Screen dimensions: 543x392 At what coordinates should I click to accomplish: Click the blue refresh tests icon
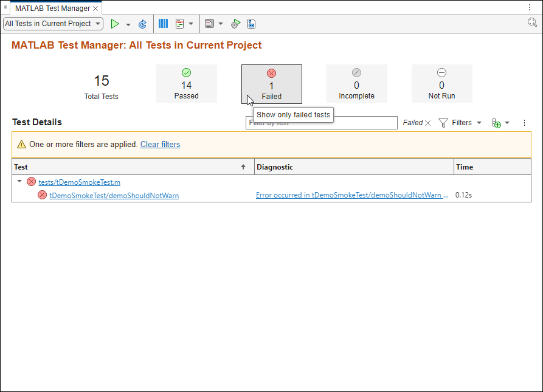click(142, 24)
